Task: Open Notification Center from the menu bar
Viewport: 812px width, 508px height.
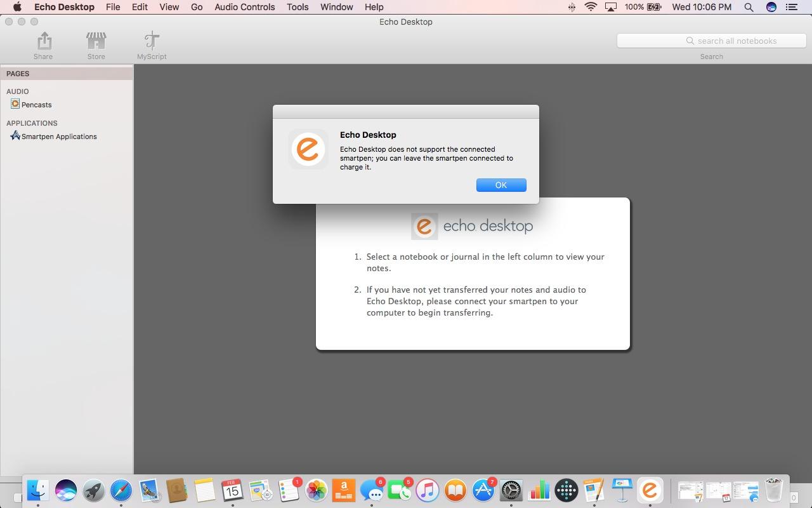Action: coord(791,7)
